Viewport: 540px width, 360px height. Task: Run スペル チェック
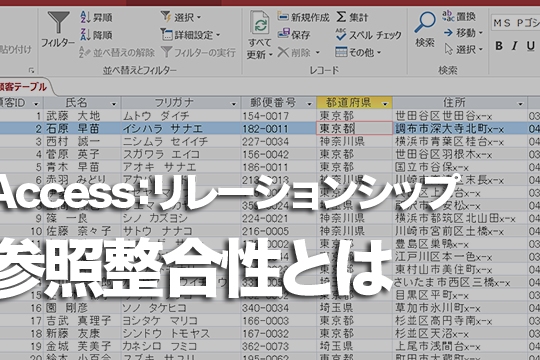368,34
